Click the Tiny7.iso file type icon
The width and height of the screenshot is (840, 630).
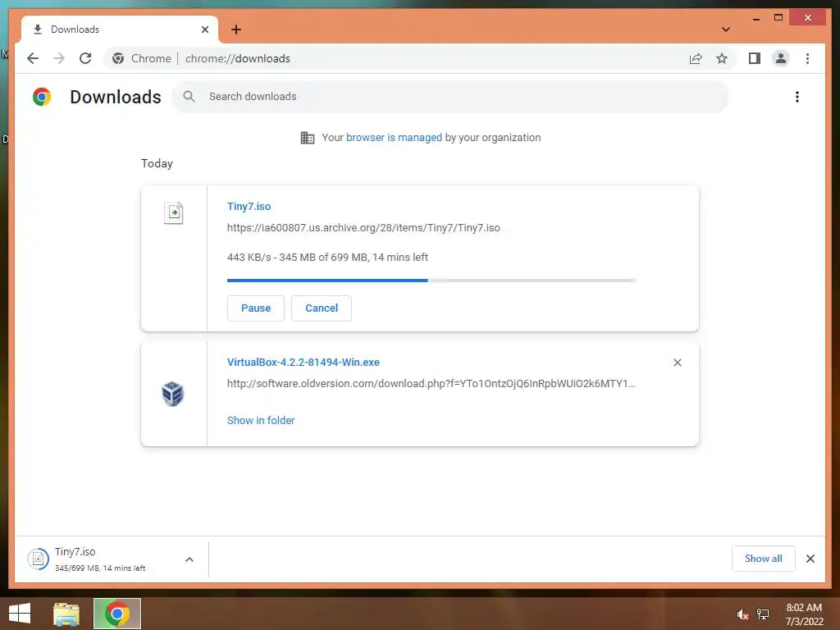(174, 212)
